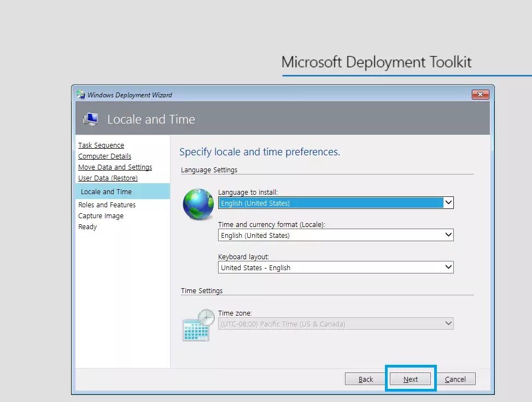Click the Back button

365,379
